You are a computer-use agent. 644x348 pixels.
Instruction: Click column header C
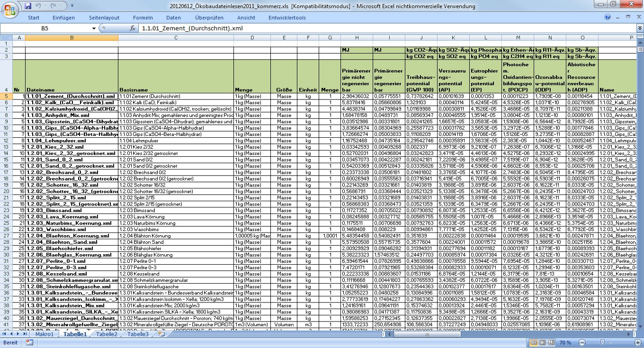click(176, 37)
